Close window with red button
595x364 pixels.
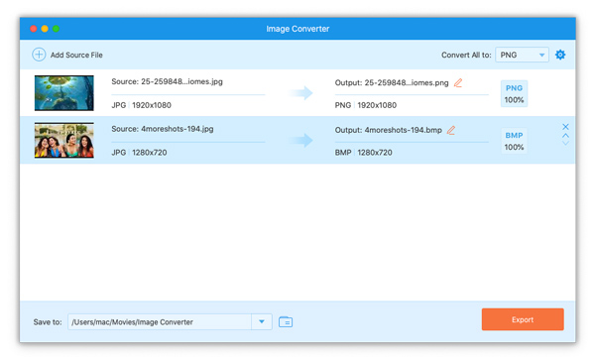(x=34, y=29)
